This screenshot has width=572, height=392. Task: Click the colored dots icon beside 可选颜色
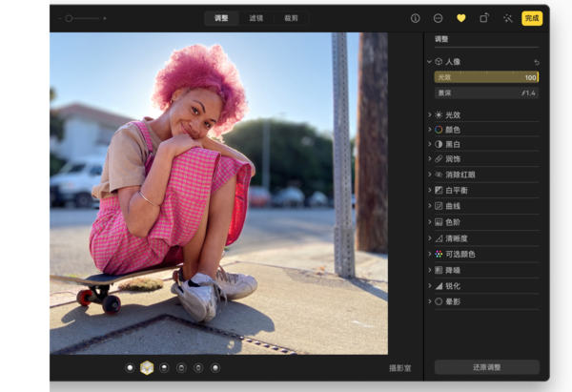[x=439, y=254]
